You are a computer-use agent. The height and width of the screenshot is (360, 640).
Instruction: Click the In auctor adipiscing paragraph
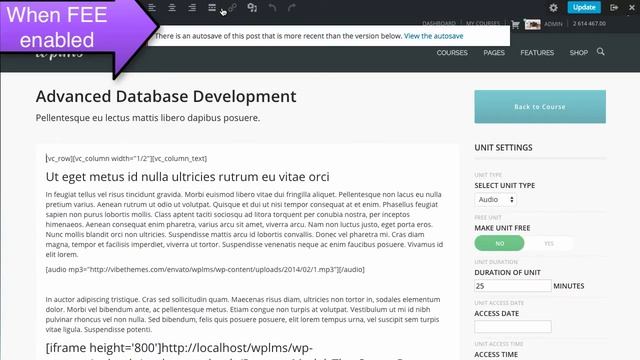[243, 314]
